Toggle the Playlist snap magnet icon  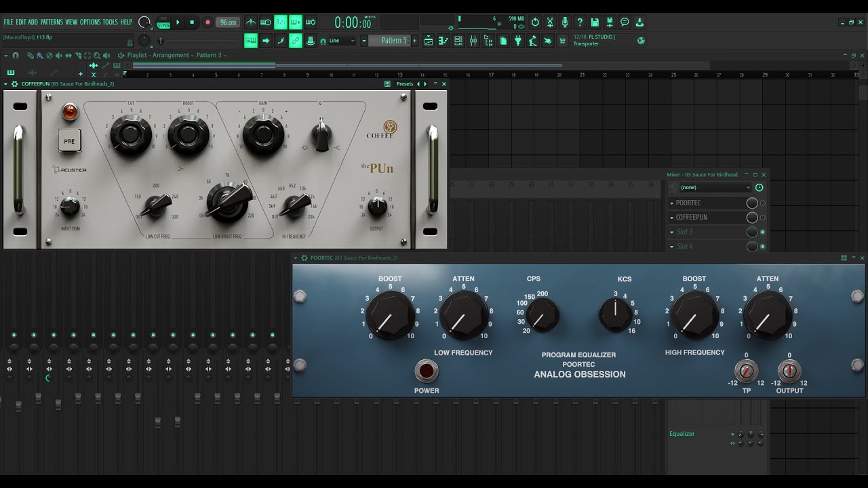[15, 55]
